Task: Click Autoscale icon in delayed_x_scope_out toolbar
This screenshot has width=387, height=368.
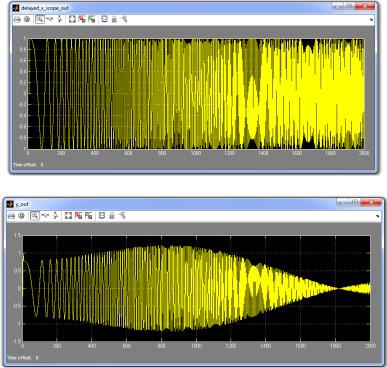Action: click(x=72, y=19)
